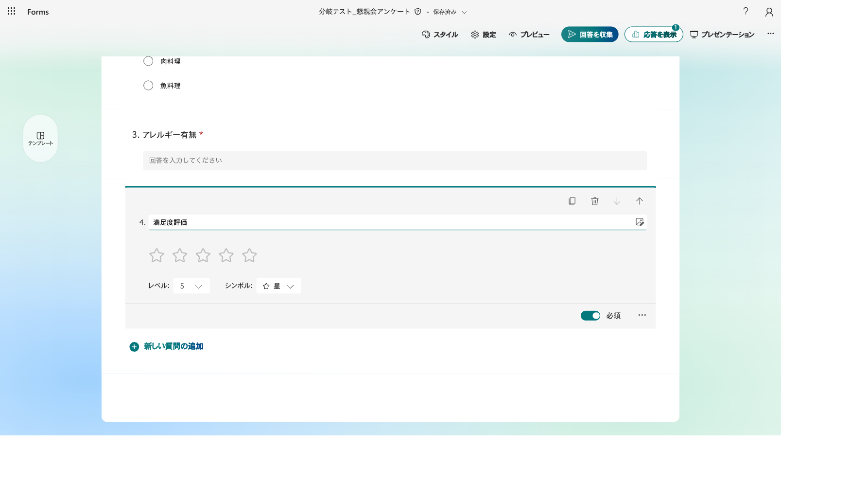The image size is (868, 484).
Task: Click the second rating star
Action: [180, 255]
